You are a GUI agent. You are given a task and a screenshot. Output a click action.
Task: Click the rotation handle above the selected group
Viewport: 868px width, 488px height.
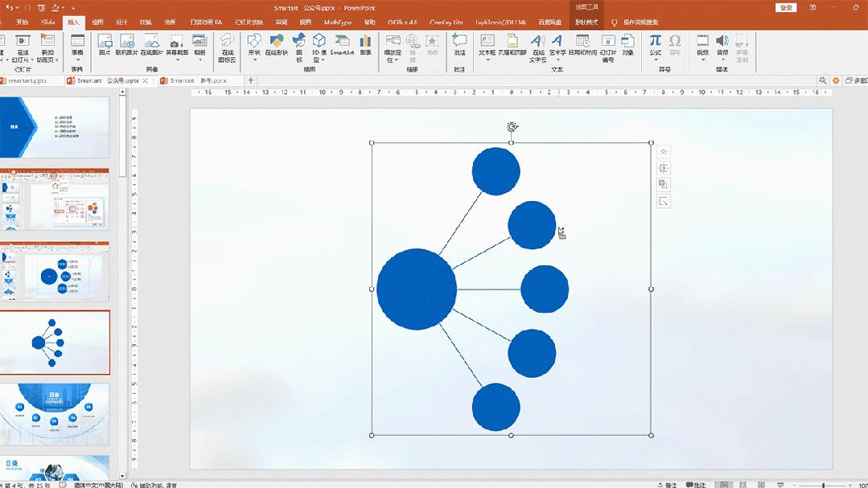coord(512,127)
